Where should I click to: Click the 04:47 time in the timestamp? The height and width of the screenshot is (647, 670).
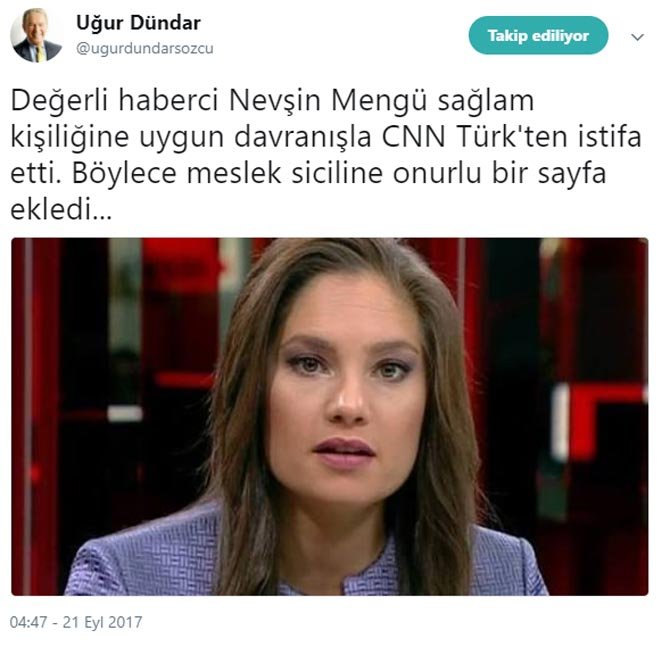click(28, 622)
